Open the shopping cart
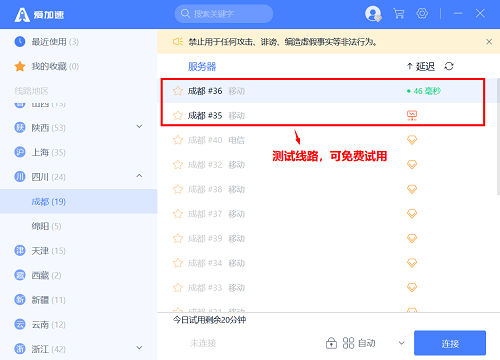Image resolution: width=500 pixels, height=360 pixels. tap(399, 14)
